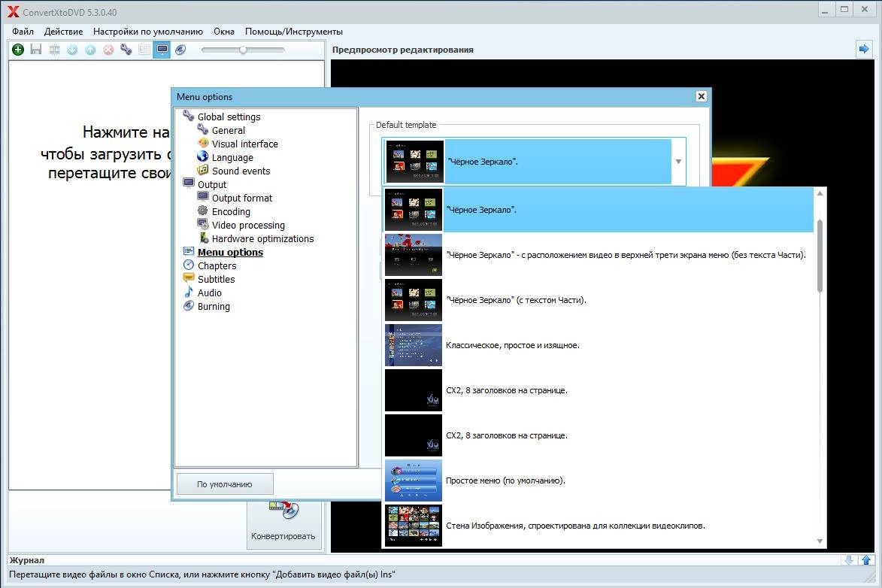Select Стена Изображения template

coord(599,526)
